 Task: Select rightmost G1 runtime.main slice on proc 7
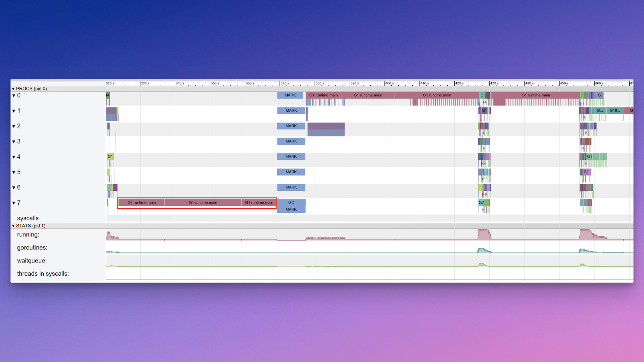[x=259, y=202]
